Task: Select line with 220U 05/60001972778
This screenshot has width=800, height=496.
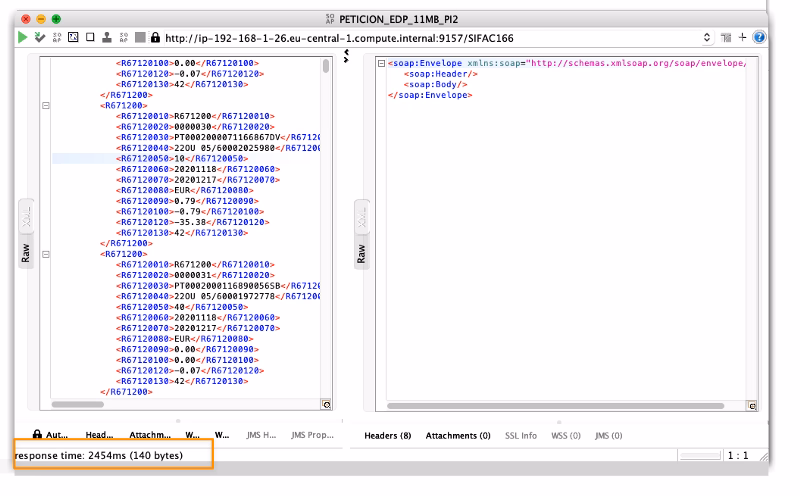Action: coord(218,296)
